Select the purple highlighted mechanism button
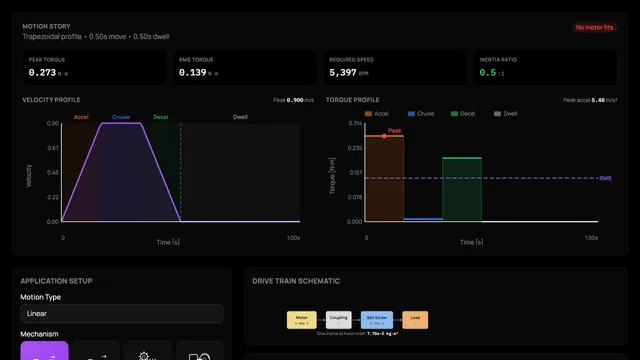This screenshot has width=640, height=360. 44,351
